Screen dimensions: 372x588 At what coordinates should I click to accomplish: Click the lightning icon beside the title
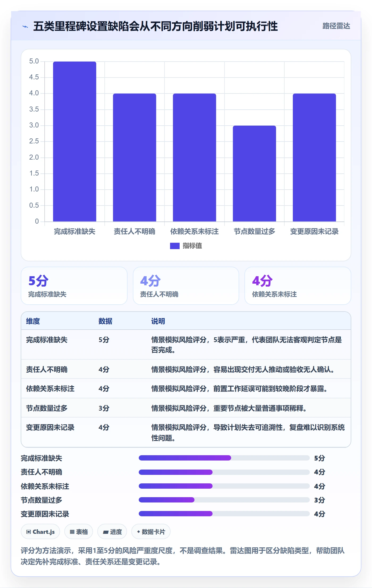(25, 26)
